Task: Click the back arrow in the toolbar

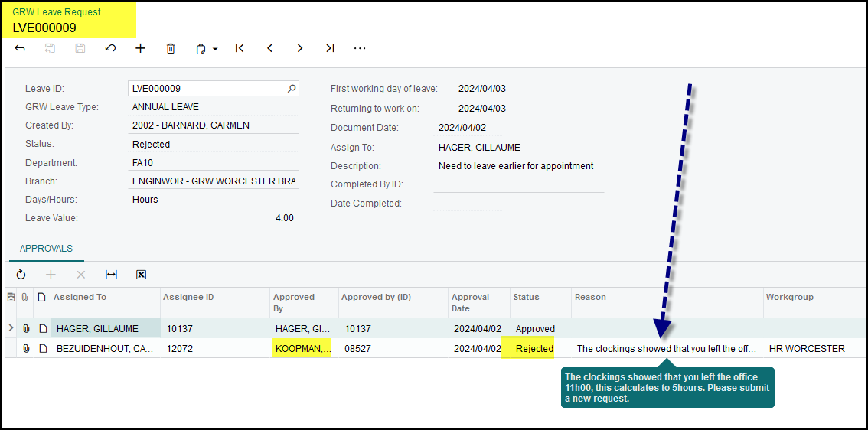Action: click(x=20, y=48)
